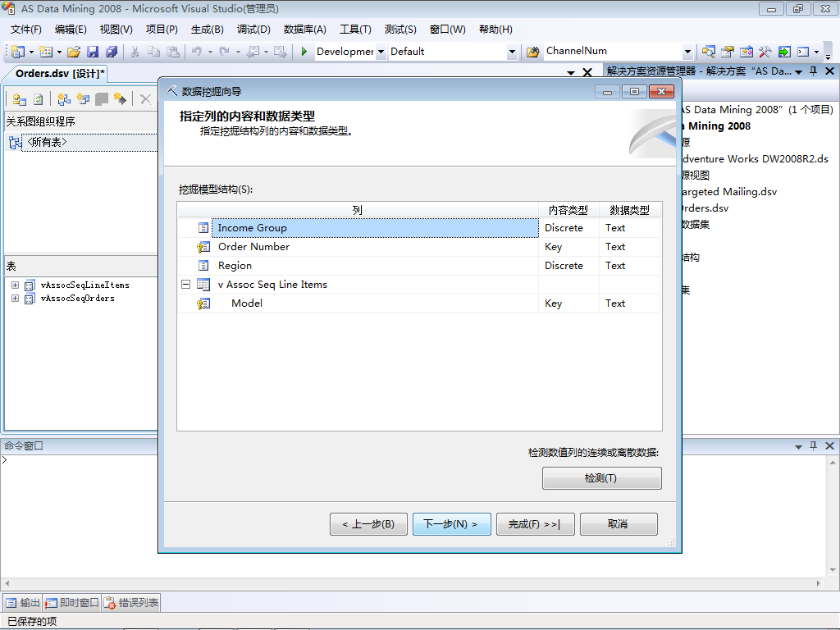Click the New Diagram icon in DSV toolbar
The image size is (840, 630).
pos(64,99)
